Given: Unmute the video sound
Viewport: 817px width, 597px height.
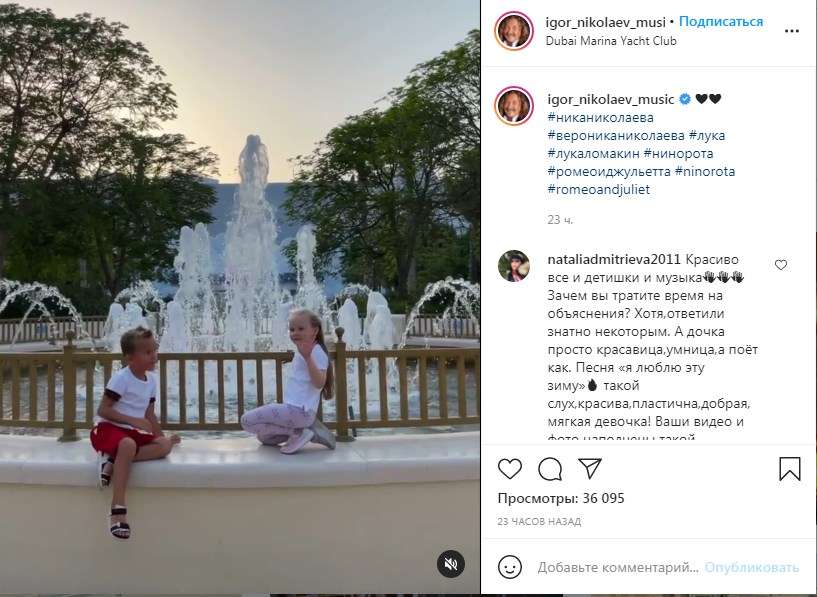Looking at the screenshot, I should point(451,564).
